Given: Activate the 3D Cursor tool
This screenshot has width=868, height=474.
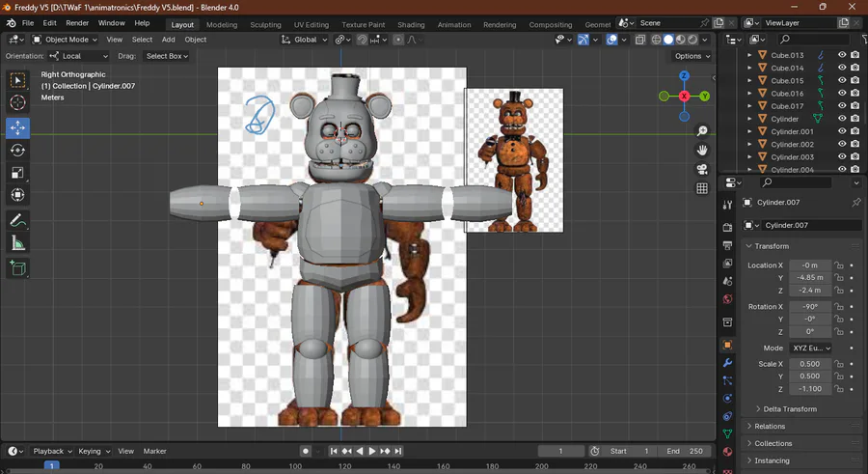Looking at the screenshot, I should coord(17,102).
